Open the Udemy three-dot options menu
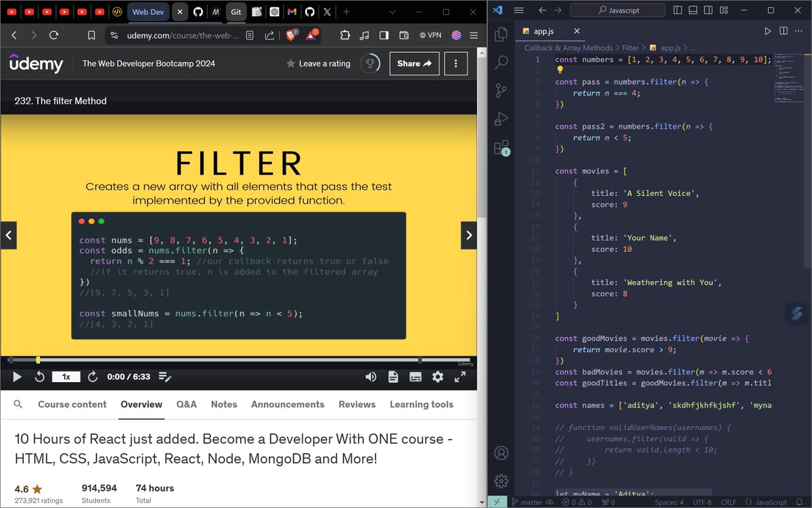Screen dimensions: 812x508 (456, 63)
